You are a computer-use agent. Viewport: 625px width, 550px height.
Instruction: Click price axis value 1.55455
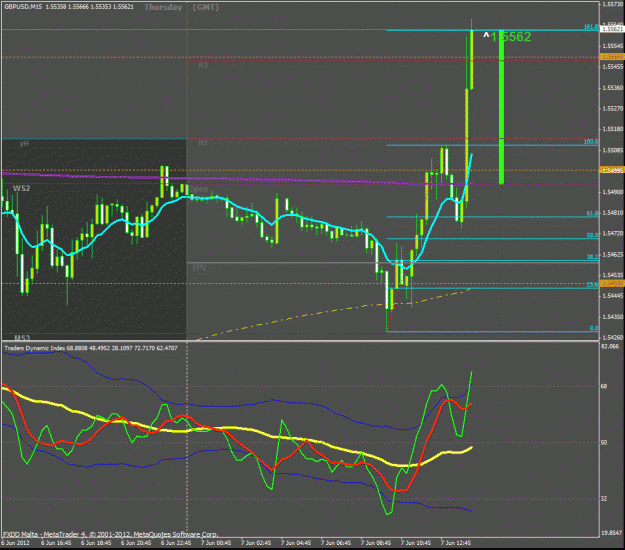pyautogui.click(x=613, y=67)
